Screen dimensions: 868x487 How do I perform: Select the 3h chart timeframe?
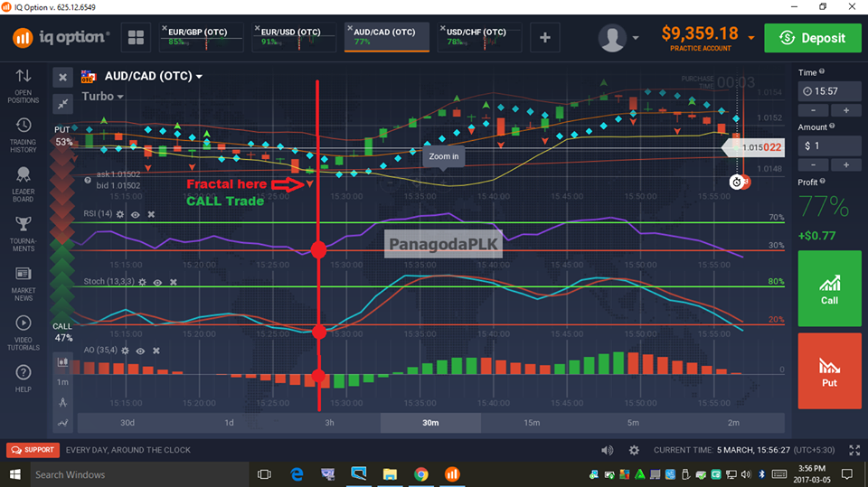(329, 423)
